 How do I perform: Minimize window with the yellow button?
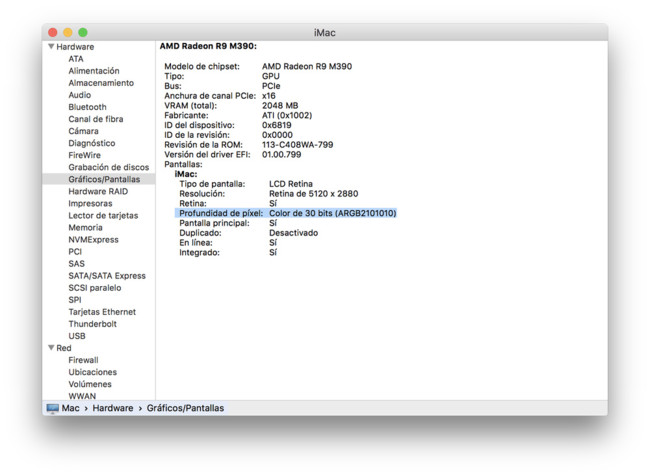(x=68, y=32)
